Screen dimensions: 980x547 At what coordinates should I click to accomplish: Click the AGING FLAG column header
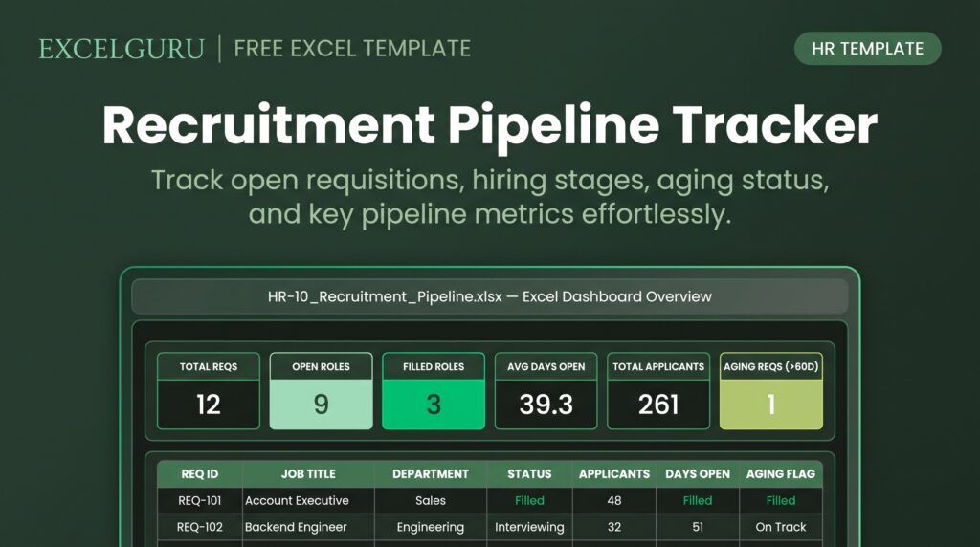[x=781, y=474]
